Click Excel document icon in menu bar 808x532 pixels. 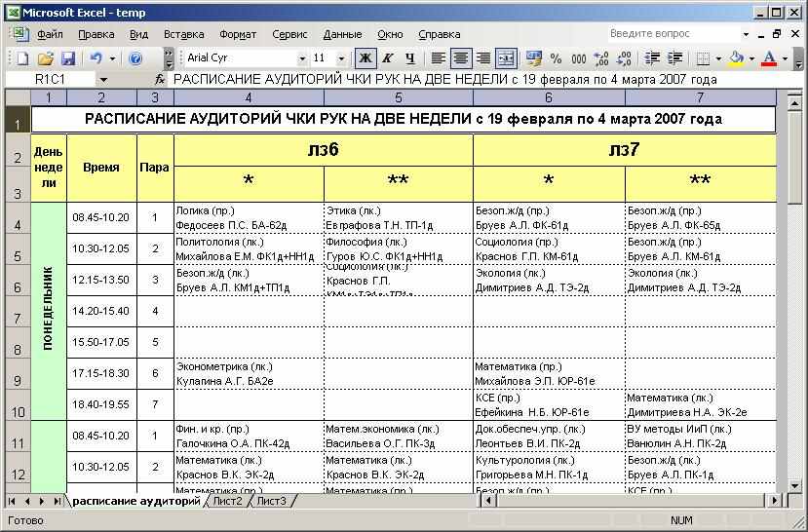pos(19,34)
